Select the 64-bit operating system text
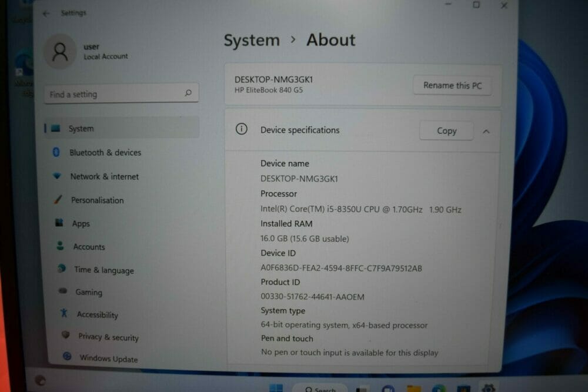This screenshot has width=588, height=392. [x=344, y=325]
